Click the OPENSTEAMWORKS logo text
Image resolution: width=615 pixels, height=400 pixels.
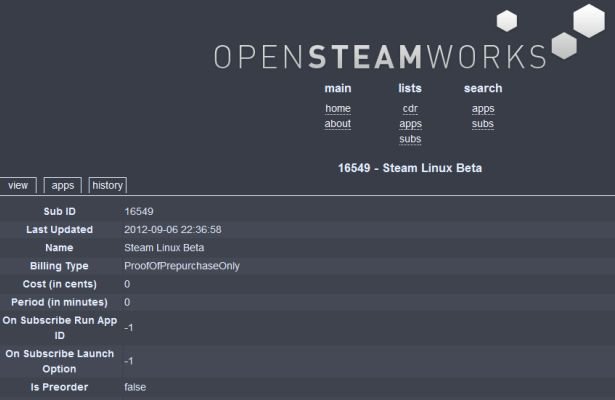(380, 56)
